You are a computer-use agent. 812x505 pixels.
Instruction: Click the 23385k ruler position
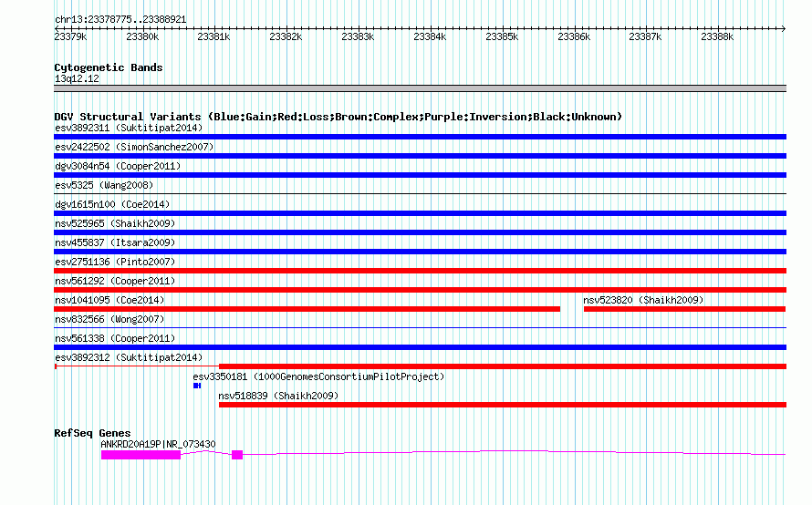[501, 36]
